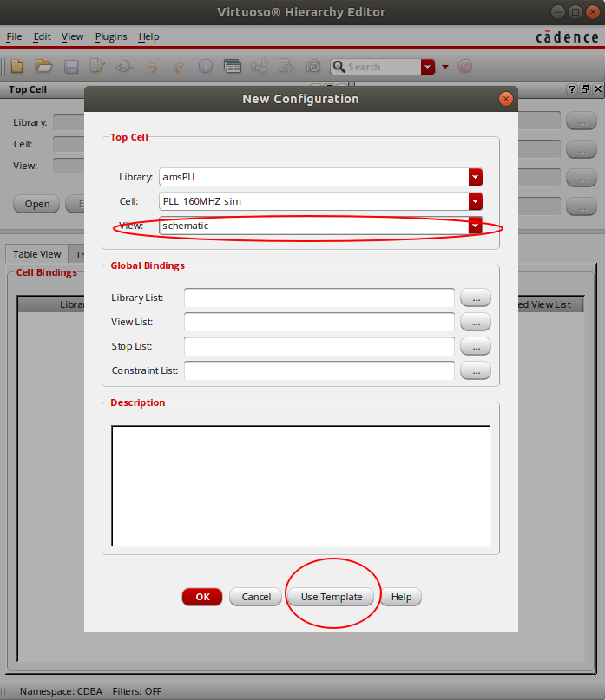
Task: Click the Help button in dialog
Action: pos(401,597)
